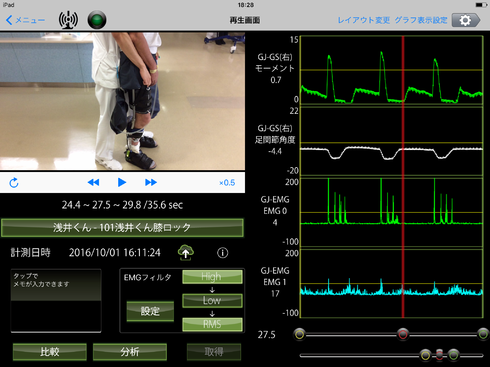490x367 pixels.
Task: Toggle the RMS EMG filter
Action: coord(212,324)
